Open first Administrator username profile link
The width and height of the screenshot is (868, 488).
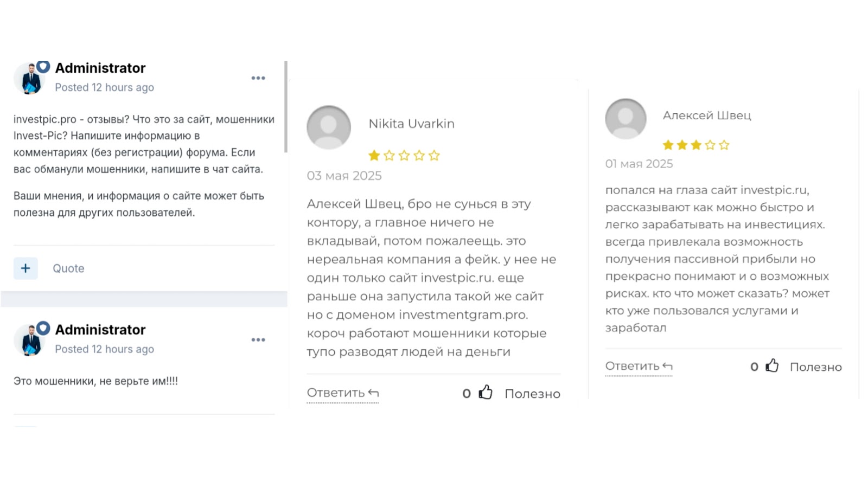(x=100, y=68)
